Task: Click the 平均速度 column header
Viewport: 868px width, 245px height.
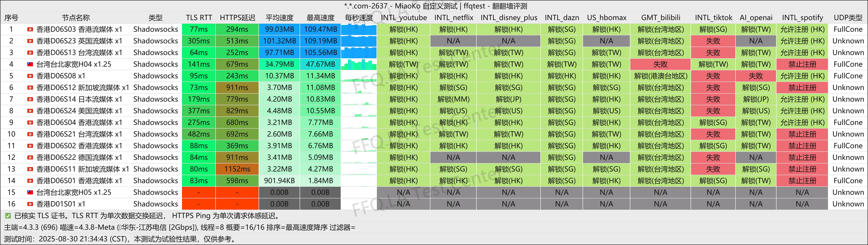Action: coord(279,18)
